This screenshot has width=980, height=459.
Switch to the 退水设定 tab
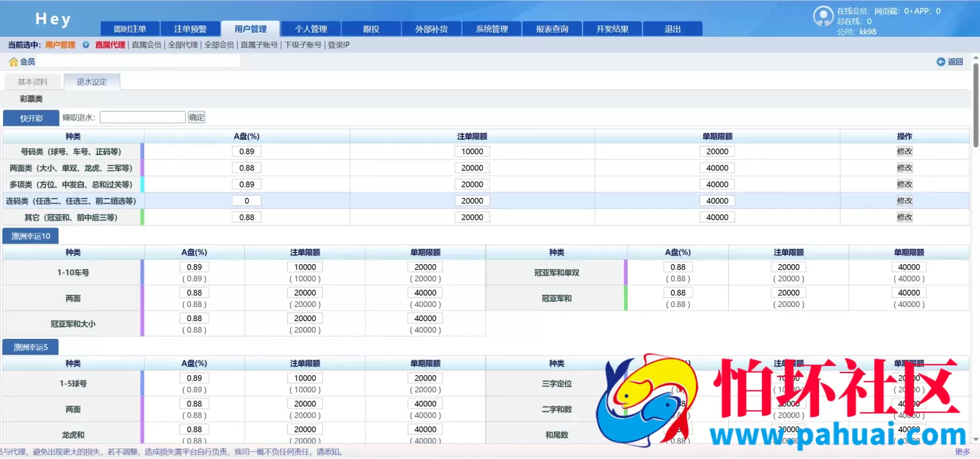click(x=92, y=82)
